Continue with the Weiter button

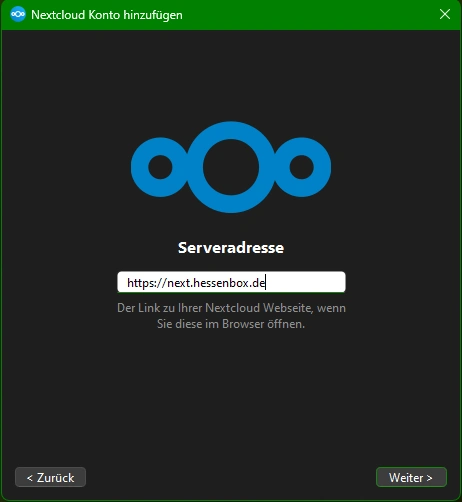point(411,477)
